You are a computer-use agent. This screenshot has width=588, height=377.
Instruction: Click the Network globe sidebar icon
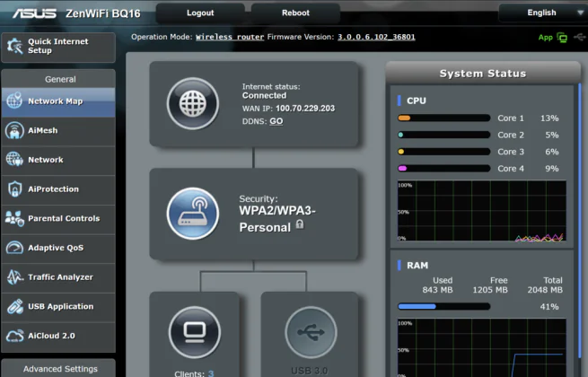[14, 160]
